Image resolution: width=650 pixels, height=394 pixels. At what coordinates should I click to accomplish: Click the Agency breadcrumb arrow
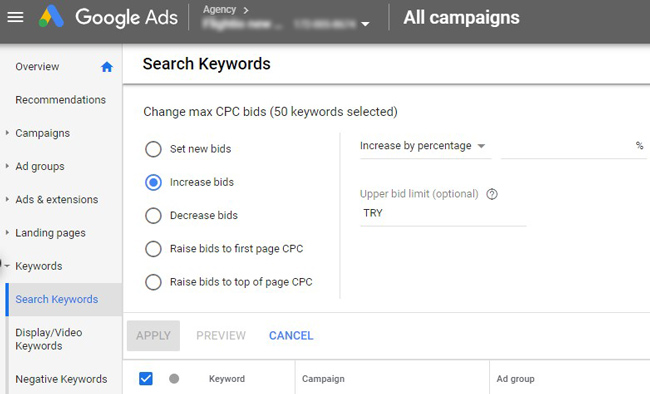245,10
